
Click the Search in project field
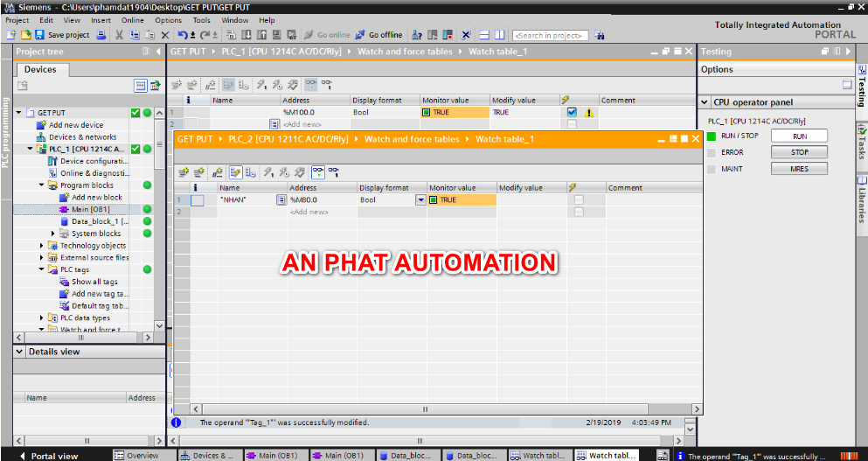coord(550,35)
